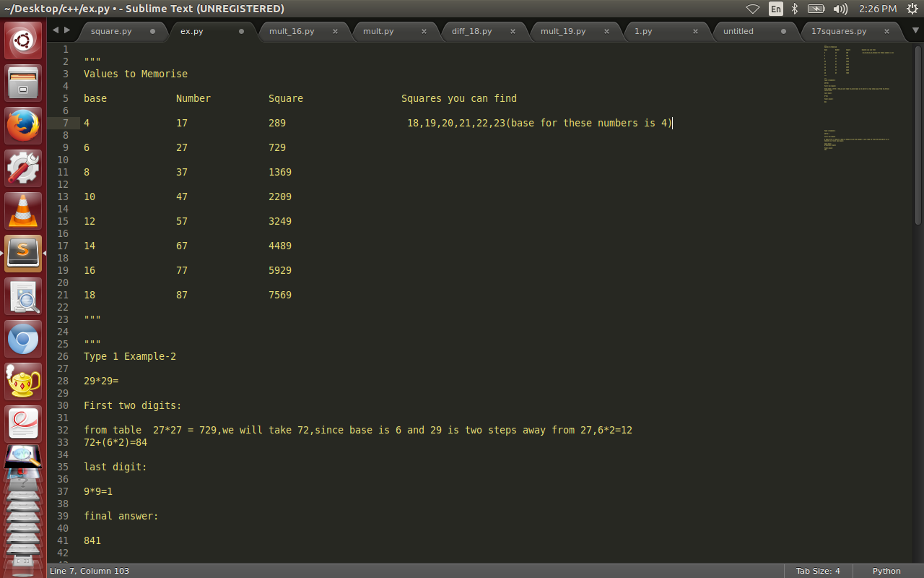Viewport: 924px width, 578px height.
Task: Launch the Sublime Text dock icon
Action: point(23,251)
